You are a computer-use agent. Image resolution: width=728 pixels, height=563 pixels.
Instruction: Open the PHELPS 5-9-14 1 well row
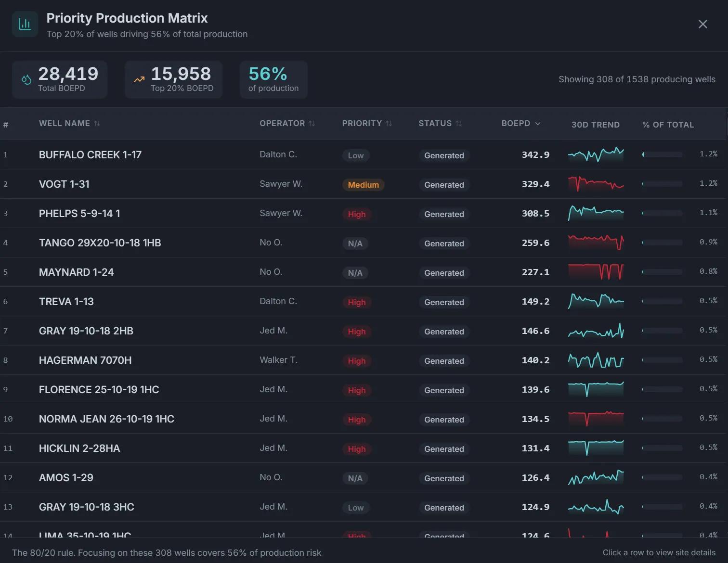pyautogui.click(x=364, y=213)
